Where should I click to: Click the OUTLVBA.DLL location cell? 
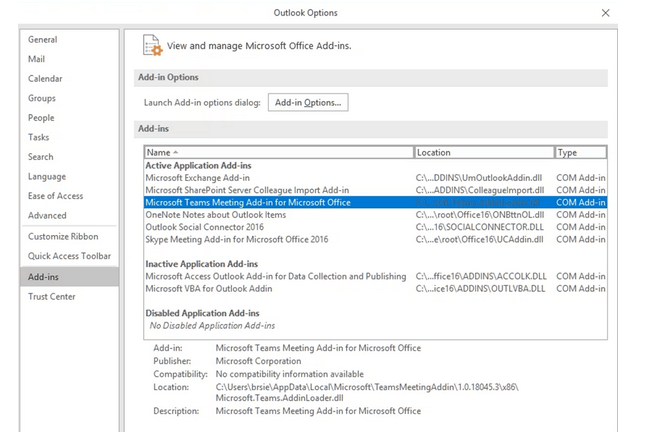(x=480, y=288)
